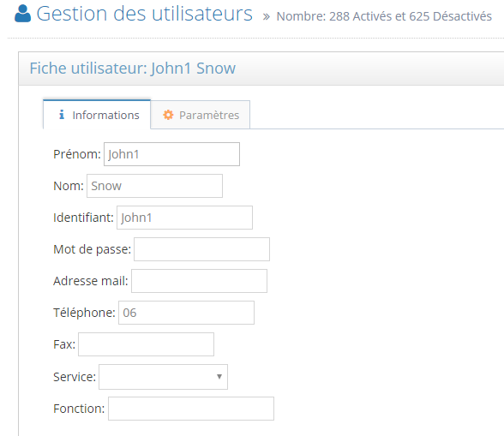The height and width of the screenshot is (436, 504).
Task: Expand the Service dropdown arrow
Action: click(219, 377)
